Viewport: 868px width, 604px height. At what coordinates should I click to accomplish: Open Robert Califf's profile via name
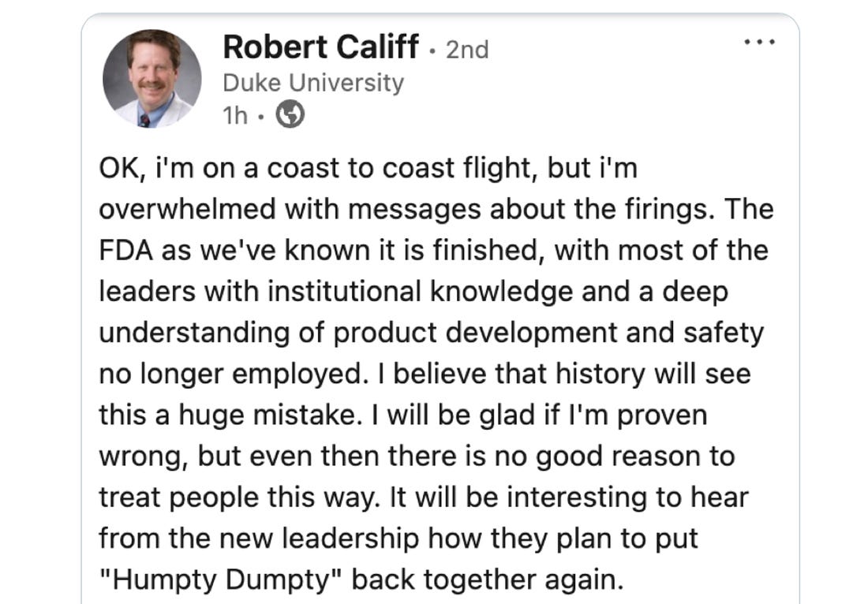(x=320, y=47)
